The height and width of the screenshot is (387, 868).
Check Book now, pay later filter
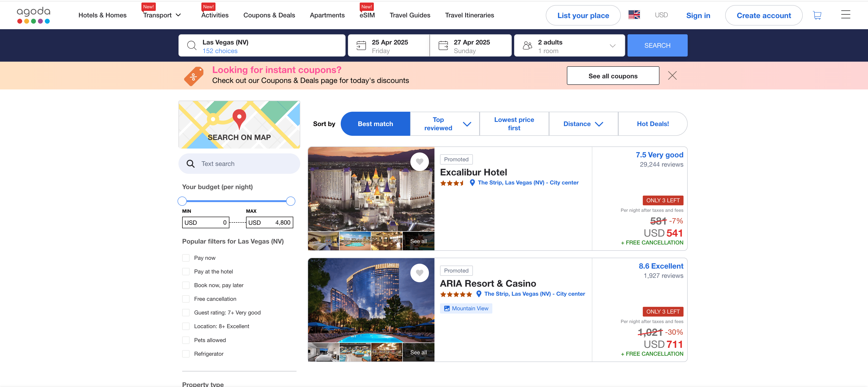click(x=186, y=285)
